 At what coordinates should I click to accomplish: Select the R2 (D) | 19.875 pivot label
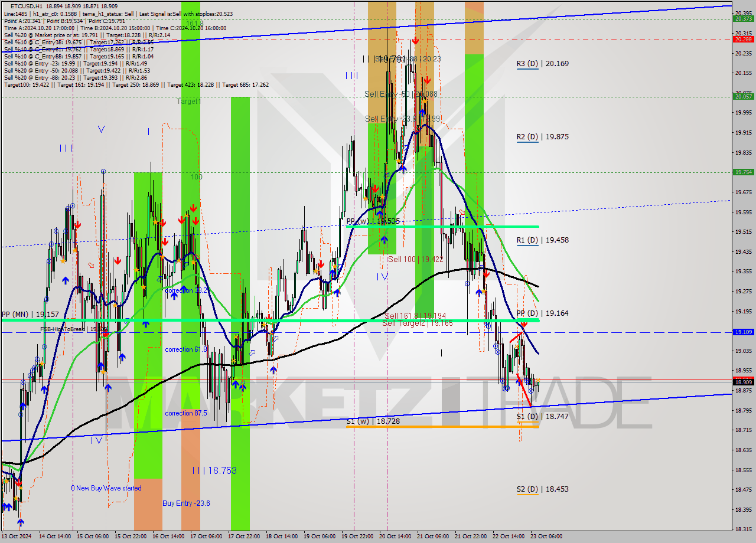click(543, 136)
